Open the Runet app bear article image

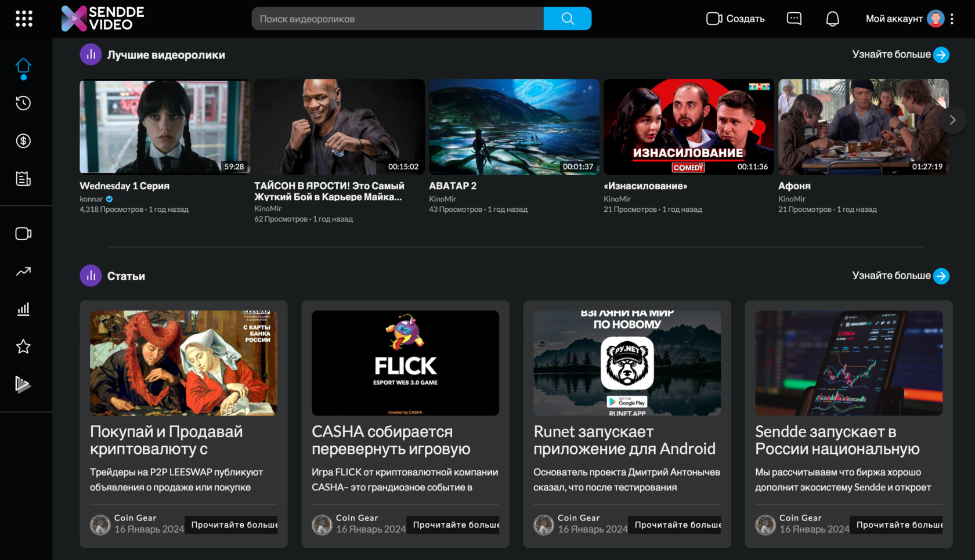(x=627, y=363)
